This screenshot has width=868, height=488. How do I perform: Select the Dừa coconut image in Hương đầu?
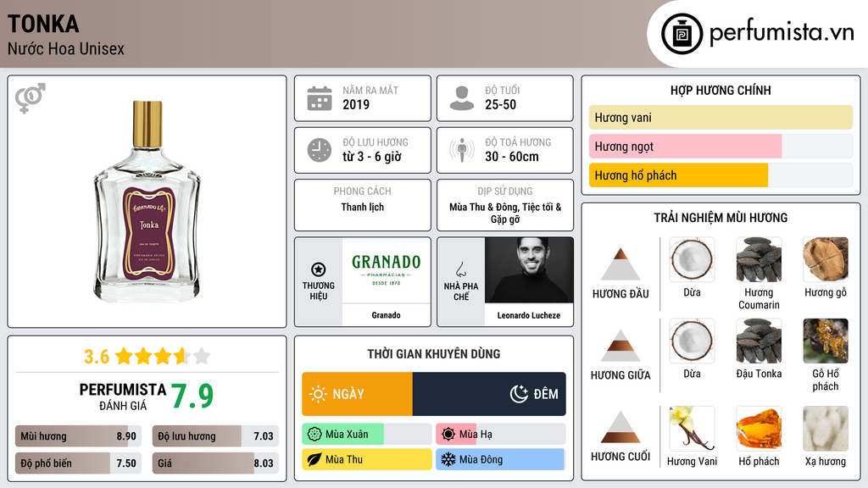[x=692, y=259]
